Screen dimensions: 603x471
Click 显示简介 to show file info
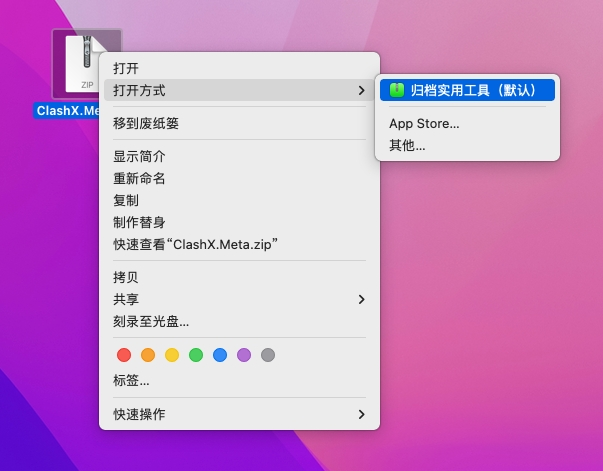139,156
